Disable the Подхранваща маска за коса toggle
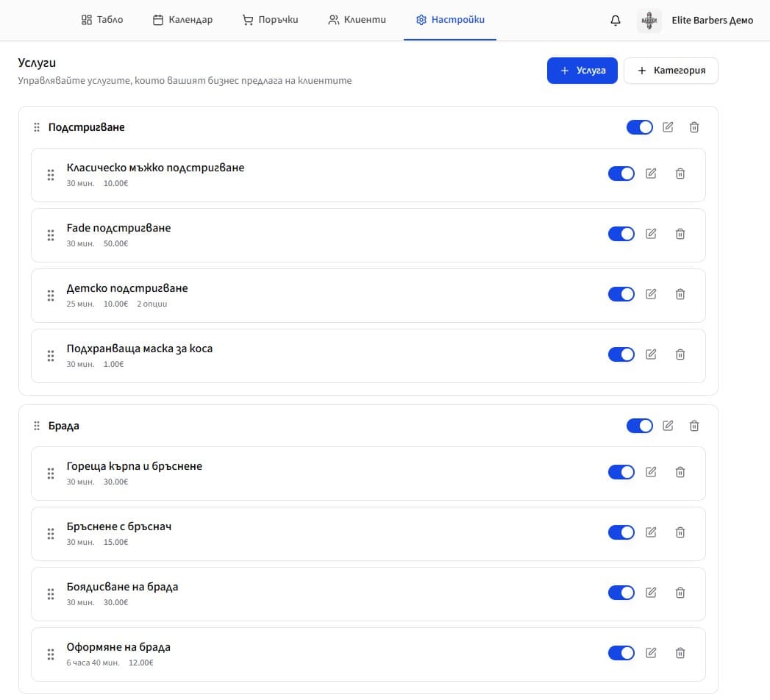 pyautogui.click(x=621, y=354)
